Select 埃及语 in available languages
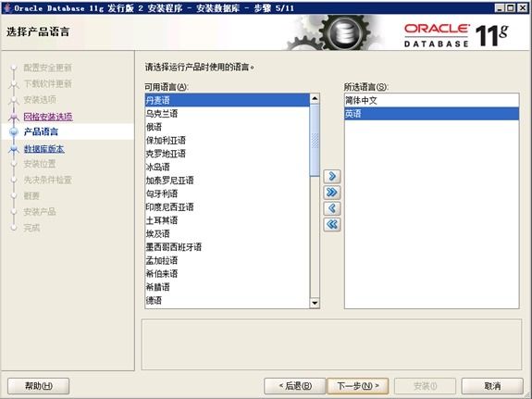Viewport: 532px width, 399px height. (228, 233)
